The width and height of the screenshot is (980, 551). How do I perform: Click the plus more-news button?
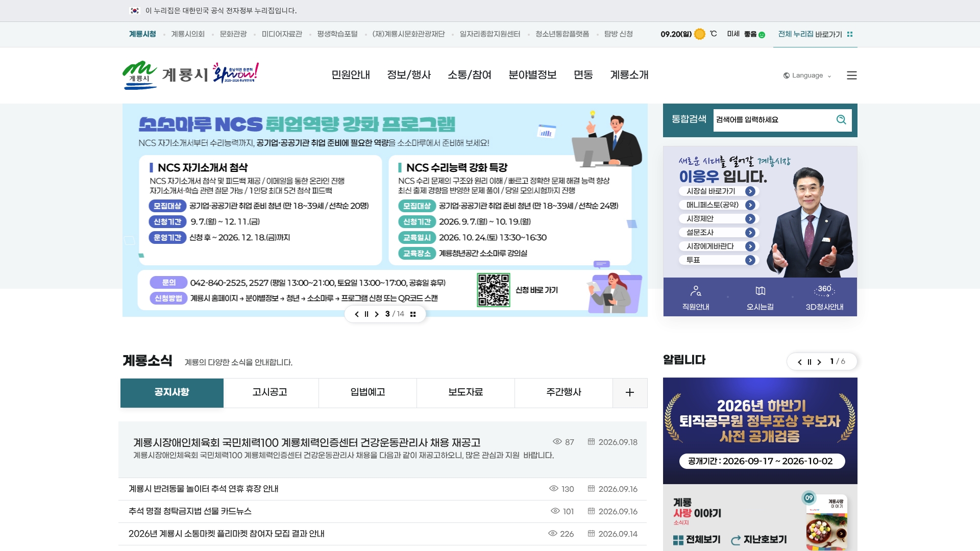pos(630,392)
